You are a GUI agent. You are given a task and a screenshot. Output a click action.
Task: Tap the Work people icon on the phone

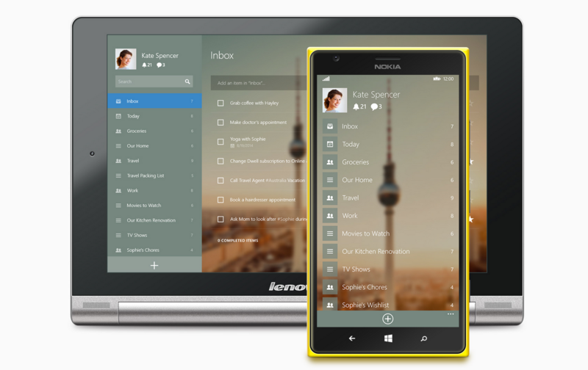pos(330,216)
